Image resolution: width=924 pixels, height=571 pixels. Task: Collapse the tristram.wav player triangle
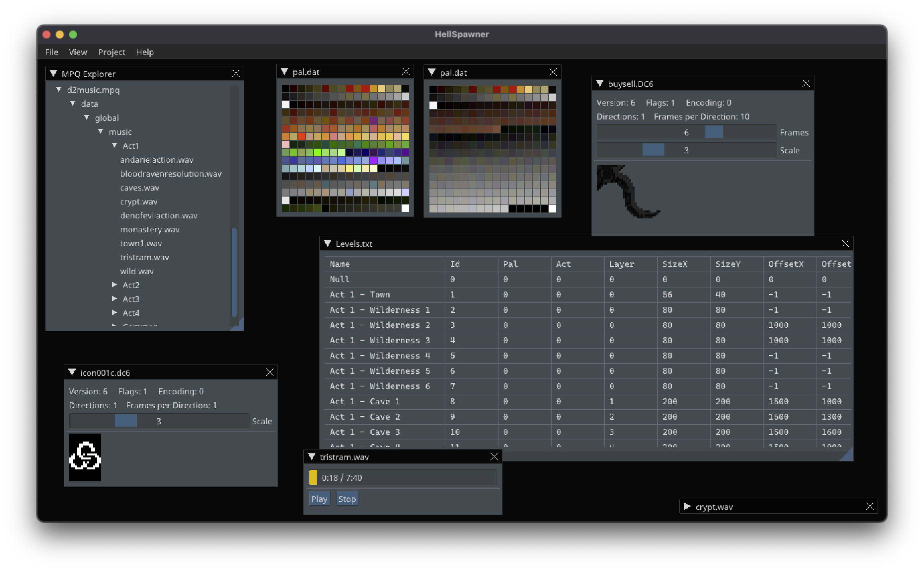pos(312,456)
